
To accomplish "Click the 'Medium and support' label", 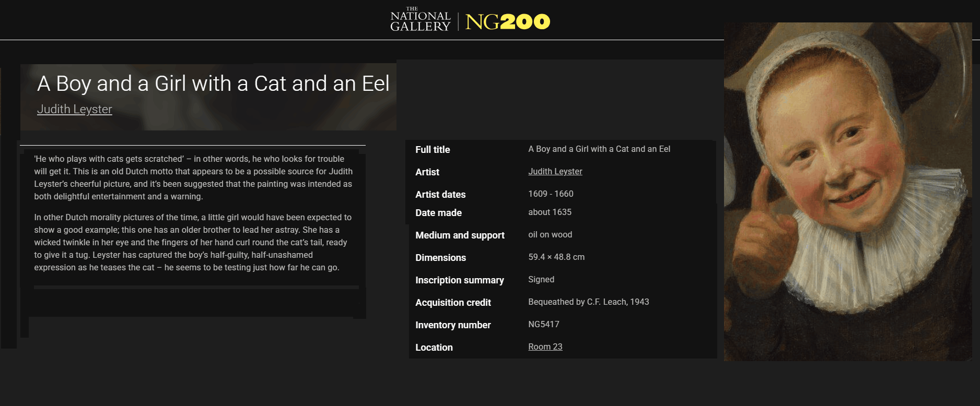I will [x=460, y=235].
